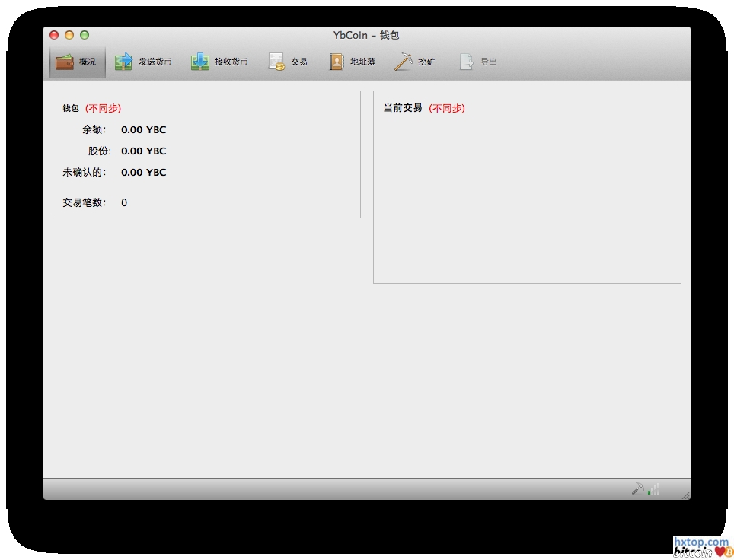Click the 交易笔数 transaction count value

124,202
